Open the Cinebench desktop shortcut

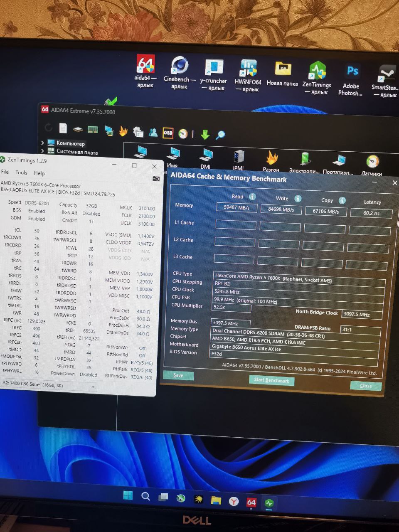(x=180, y=72)
